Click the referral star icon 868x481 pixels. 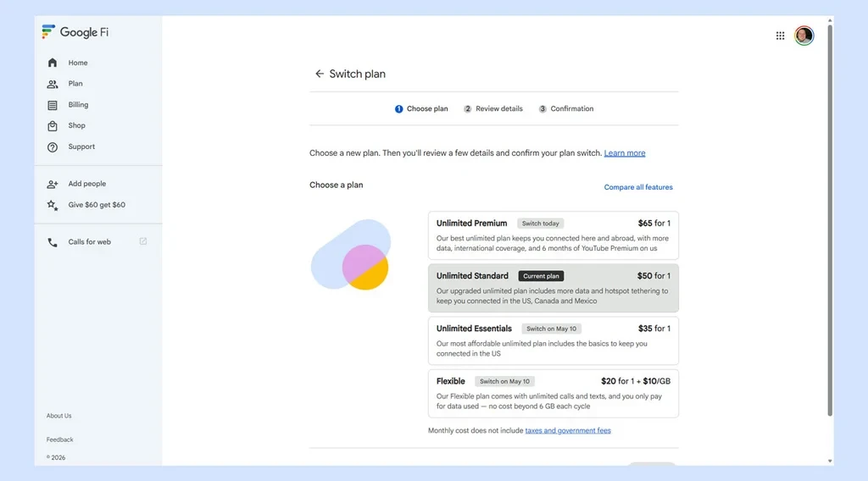(x=52, y=205)
